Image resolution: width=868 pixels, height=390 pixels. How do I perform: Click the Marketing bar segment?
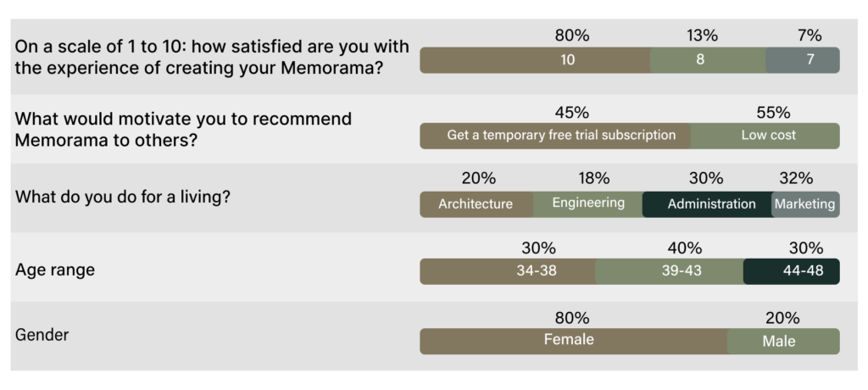(x=805, y=204)
